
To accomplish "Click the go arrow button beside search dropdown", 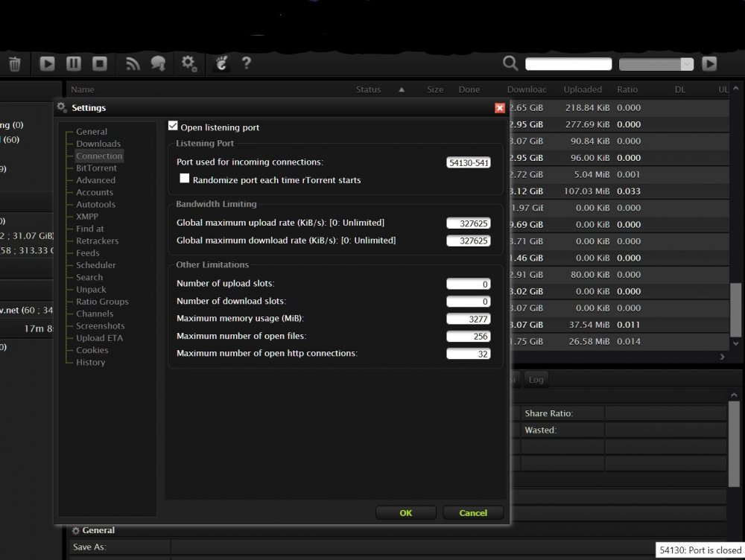I will tap(709, 63).
